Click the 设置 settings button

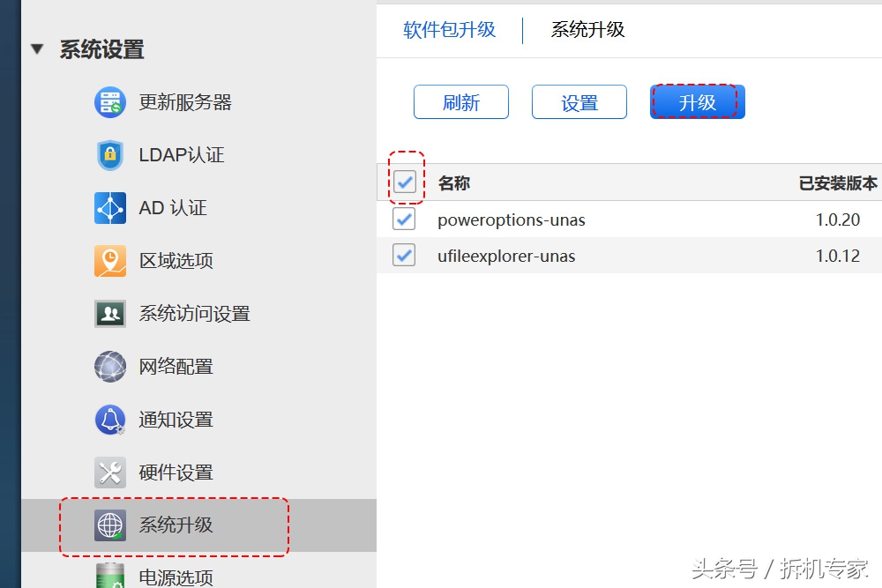click(x=579, y=102)
